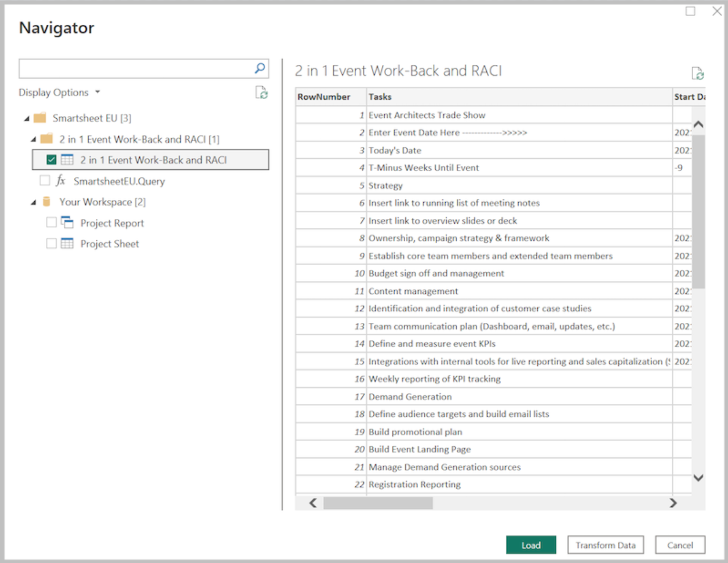Screen dimensions: 728x563
Task: Check the Project Report checkbox
Action: [x=51, y=223]
